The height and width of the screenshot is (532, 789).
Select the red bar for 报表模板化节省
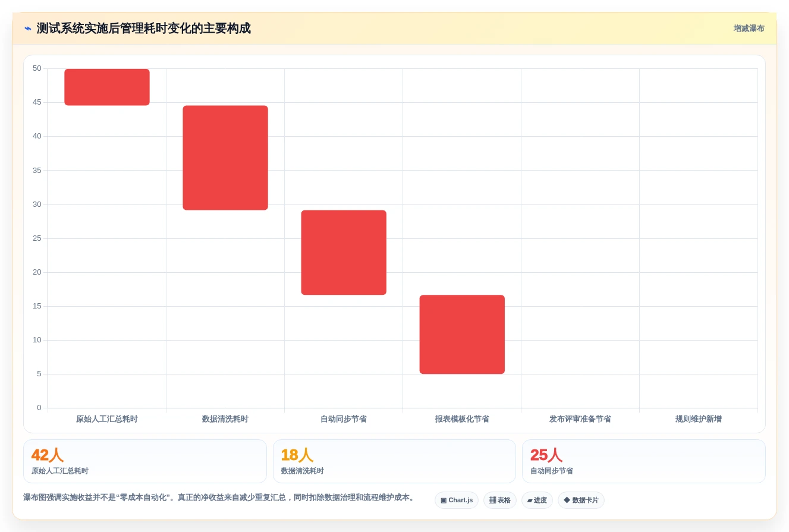tap(462, 334)
